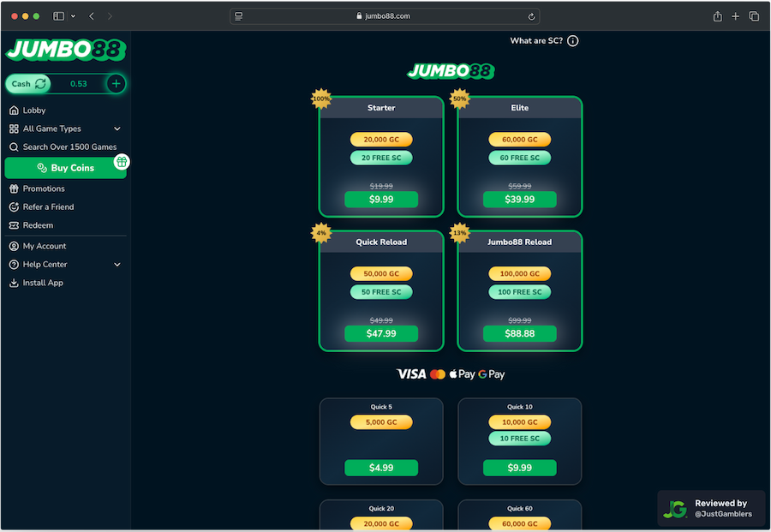Click the 50 FREE SC pill

click(381, 292)
